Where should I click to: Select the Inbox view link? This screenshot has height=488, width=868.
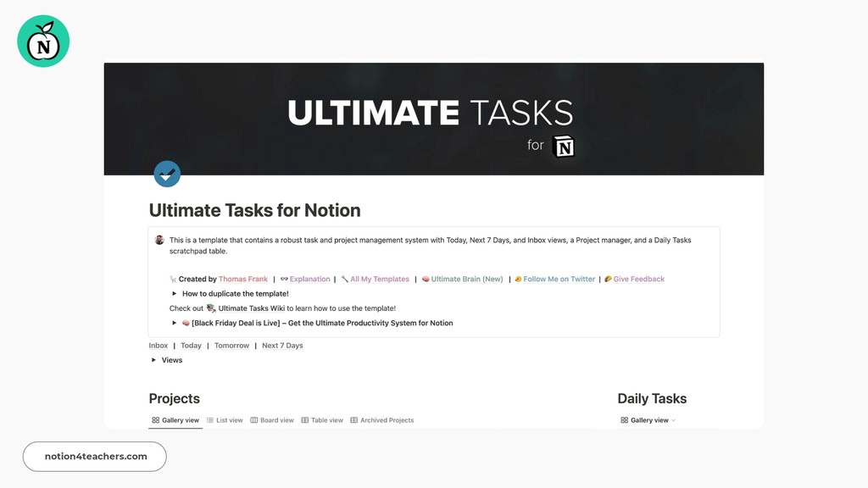click(159, 345)
